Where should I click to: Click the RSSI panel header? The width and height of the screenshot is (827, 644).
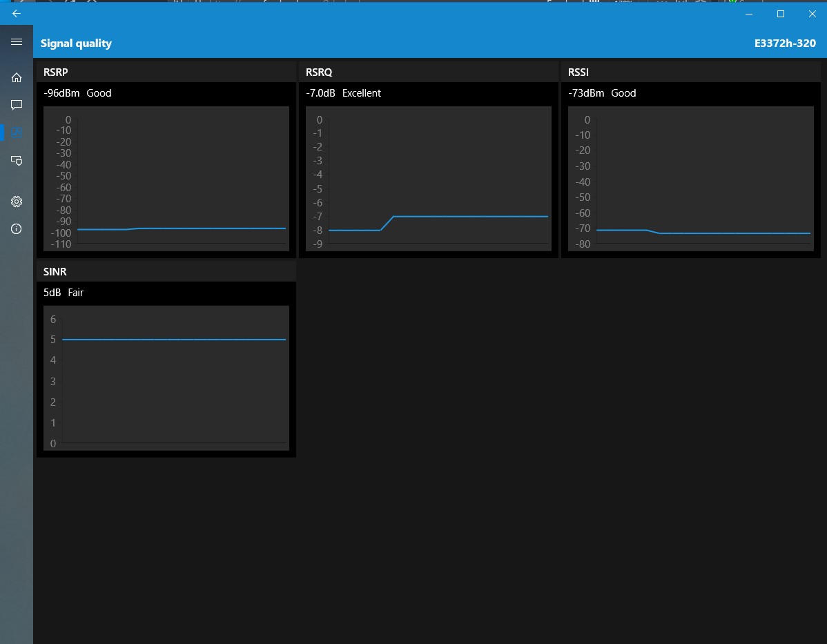coord(691,72)
